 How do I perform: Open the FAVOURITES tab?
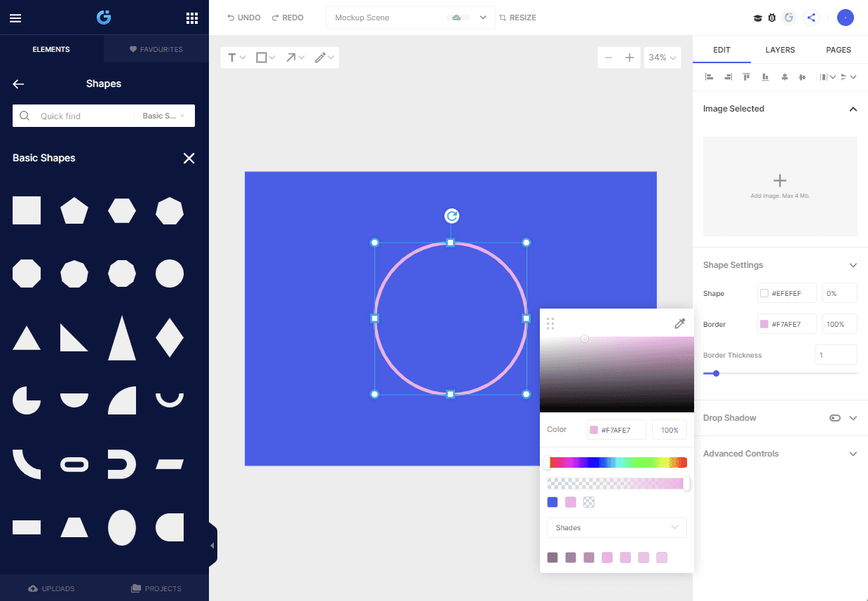[x=156, y=49]
